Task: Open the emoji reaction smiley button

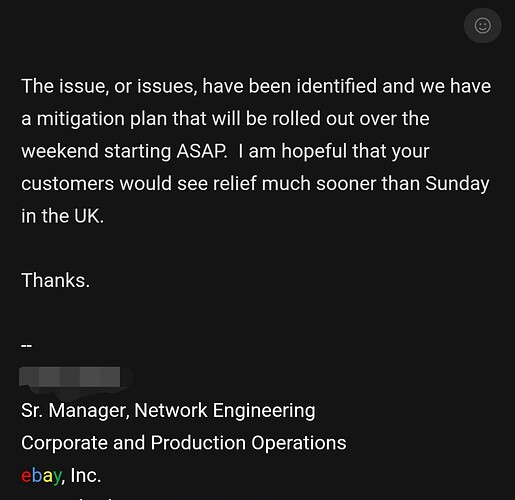Action: [x=482, y=26]
